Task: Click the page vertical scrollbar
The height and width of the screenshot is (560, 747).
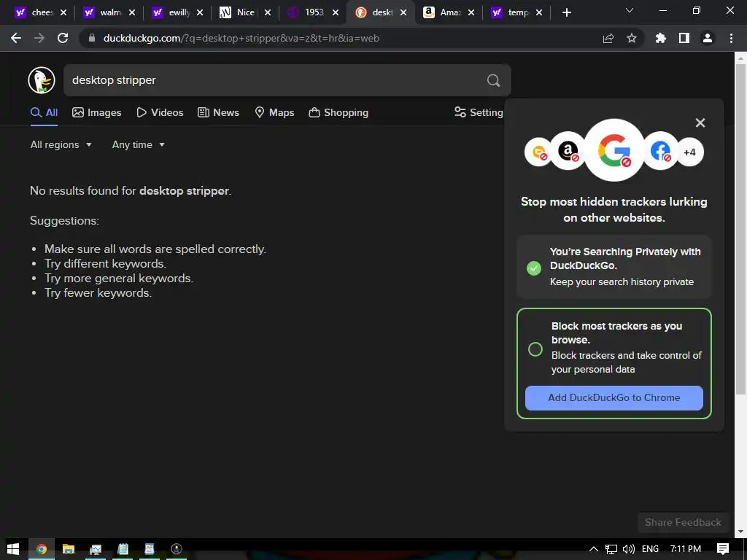Action: [x=740, y=228]
